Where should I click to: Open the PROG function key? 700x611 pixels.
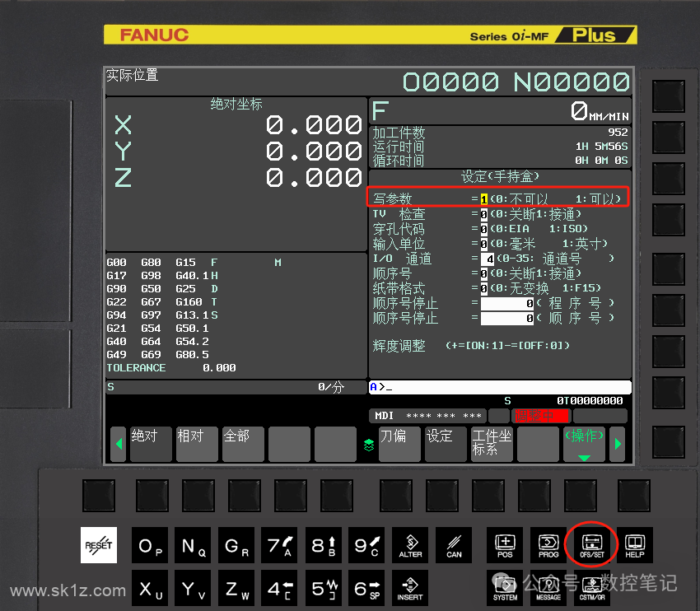[x=548, y=545]
